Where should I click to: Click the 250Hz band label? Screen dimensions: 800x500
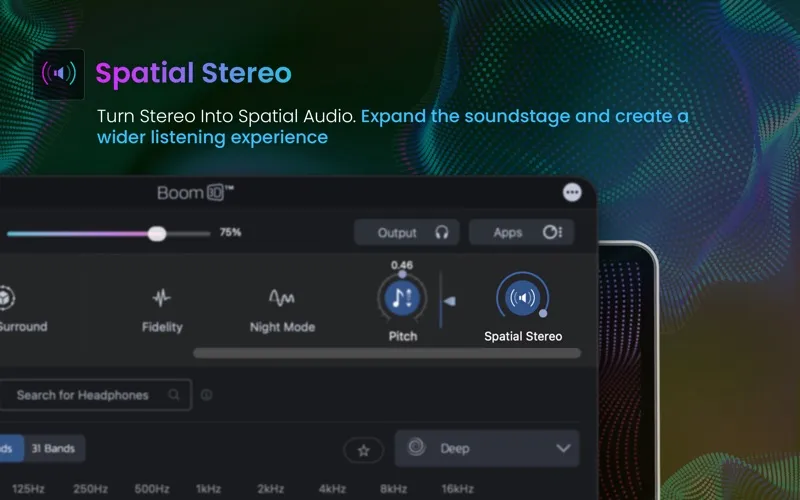coord(90,489)
